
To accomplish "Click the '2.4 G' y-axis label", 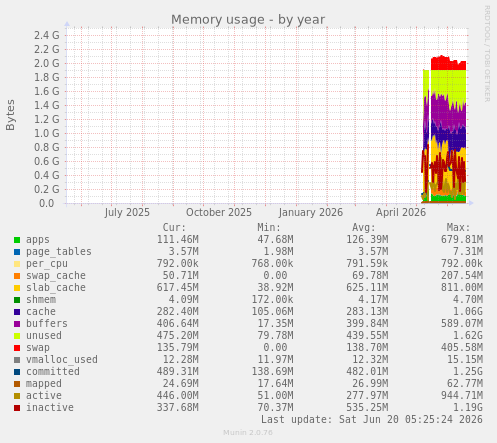I will coord(47,35).
